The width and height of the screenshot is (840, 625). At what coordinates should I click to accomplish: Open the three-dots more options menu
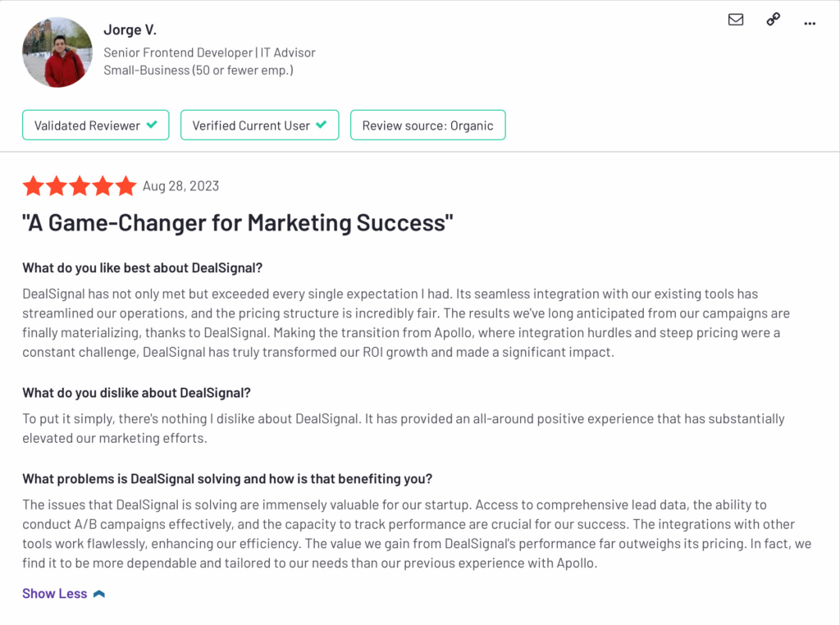click(x=810, y=23)
